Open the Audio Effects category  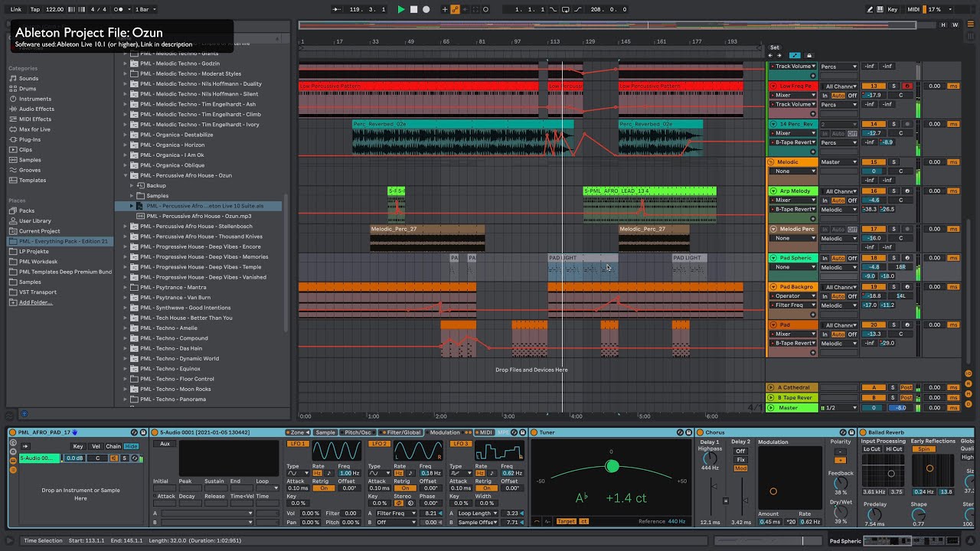(37, 109)
